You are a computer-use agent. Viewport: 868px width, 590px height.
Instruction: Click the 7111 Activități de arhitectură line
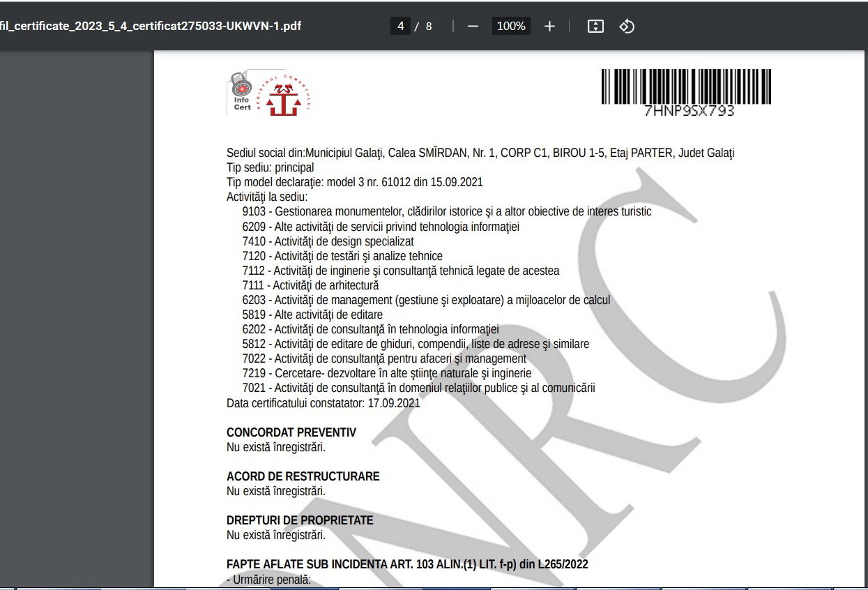click(x=310, y=285)
